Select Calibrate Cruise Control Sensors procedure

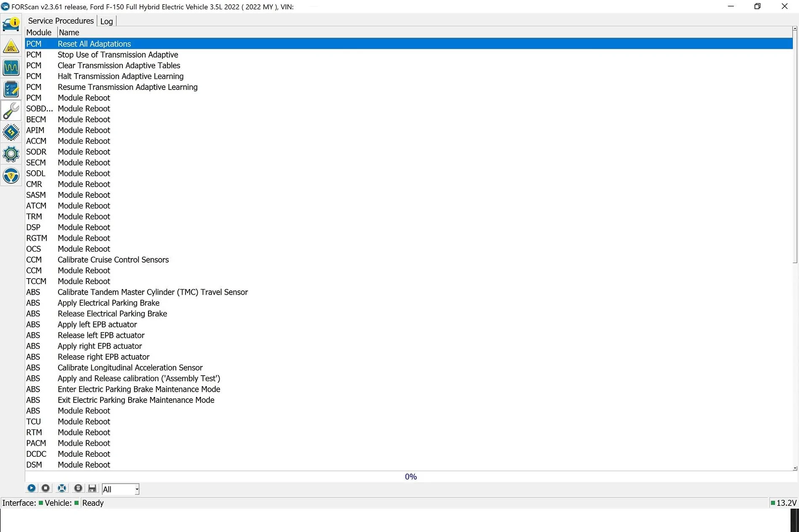tap(113, 260)
